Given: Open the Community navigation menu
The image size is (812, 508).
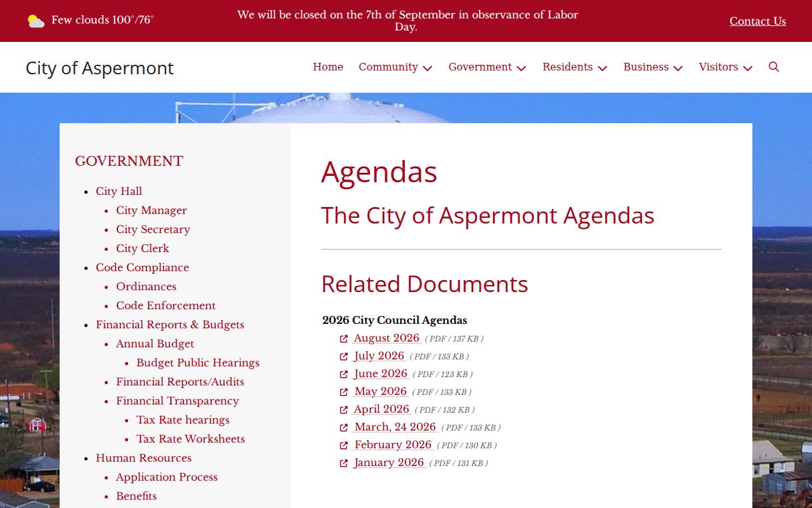Looking at the screenshot, I should (x=388, y=67).
